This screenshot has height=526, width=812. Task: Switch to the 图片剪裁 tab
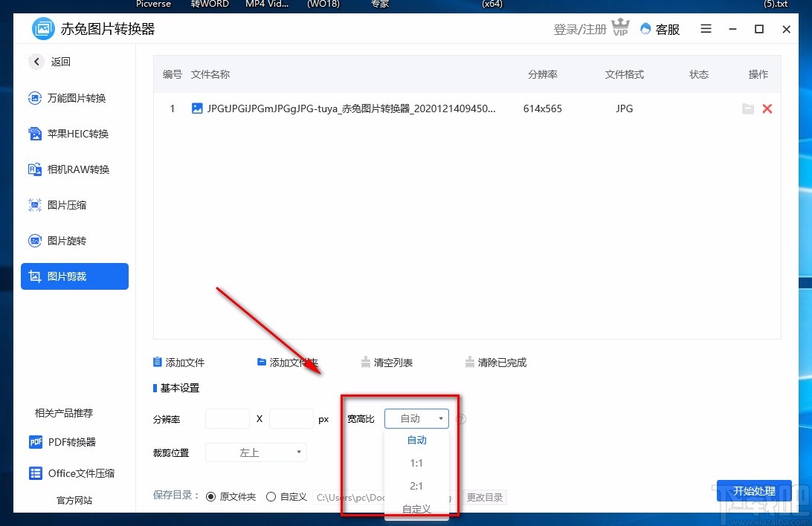[x=74, y=276]
